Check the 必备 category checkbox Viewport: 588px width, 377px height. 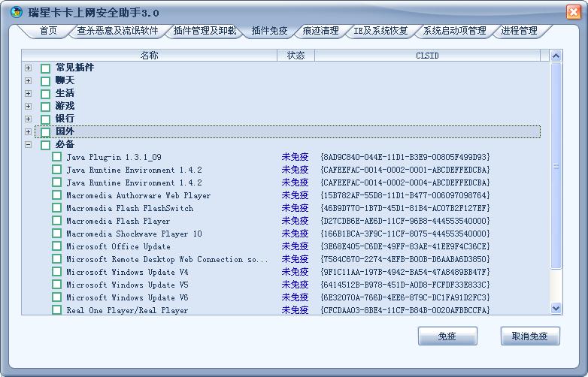(45, 145)
